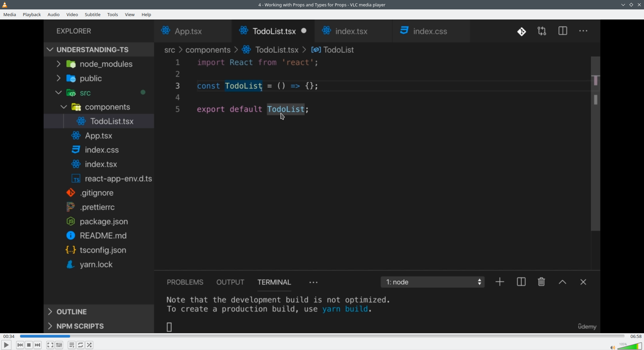
Task: Open the Subtitle menu
Action: 93,15
